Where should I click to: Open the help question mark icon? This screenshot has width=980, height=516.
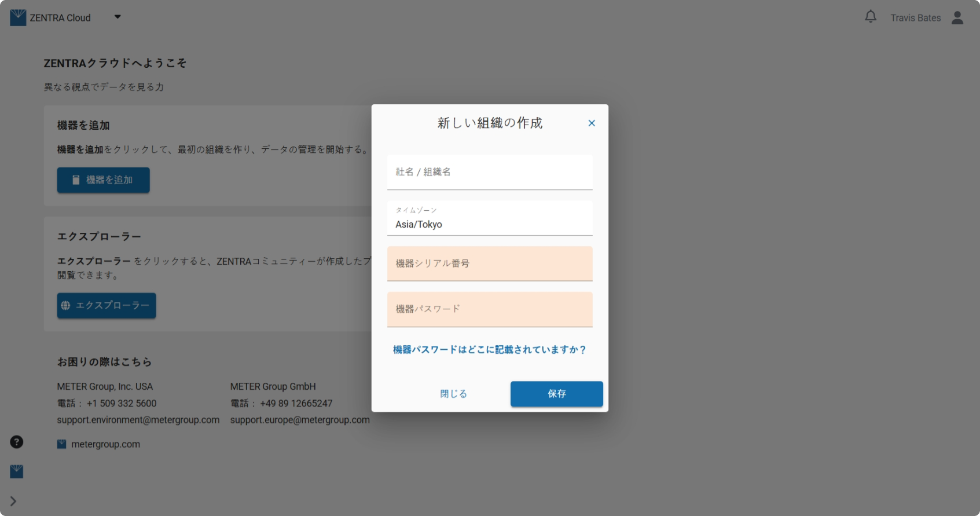tap(17, 442)
